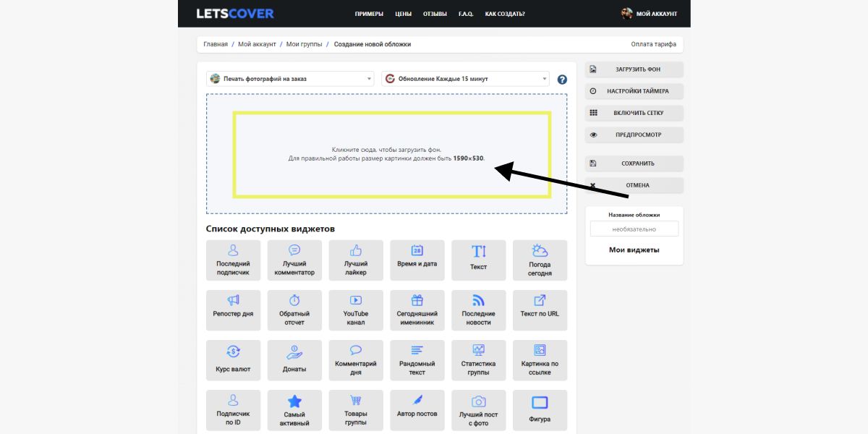The height and width of the screenshot is (434, 868).
Task: Go to the F.A.Q. page
Action: (466, 14)
